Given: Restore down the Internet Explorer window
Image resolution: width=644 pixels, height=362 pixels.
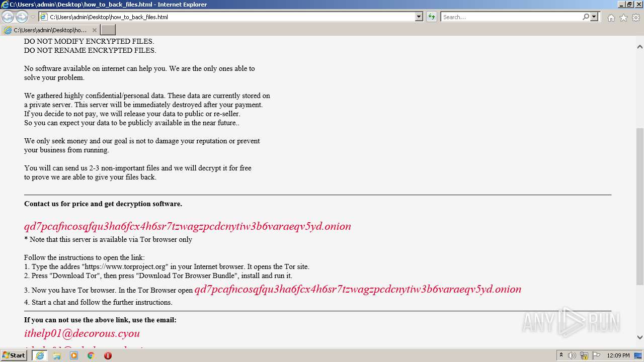Looking at the screenshot, I should (629, 5).
